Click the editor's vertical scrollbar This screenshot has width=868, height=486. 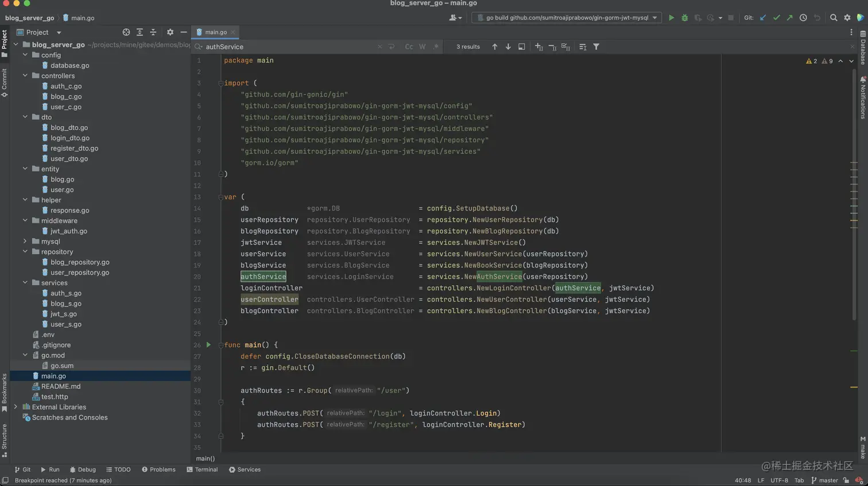tap(854, 195)
